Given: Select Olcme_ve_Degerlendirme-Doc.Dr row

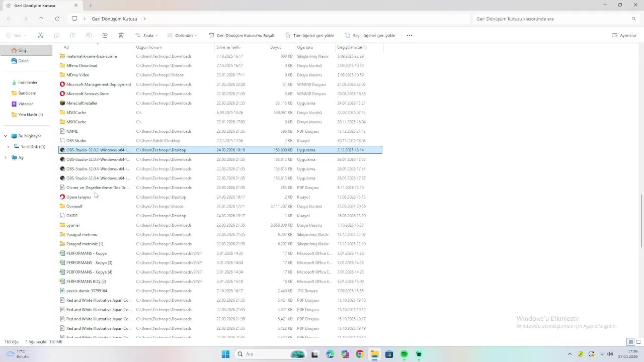Looking at the screenshot, I should (220, 188).
